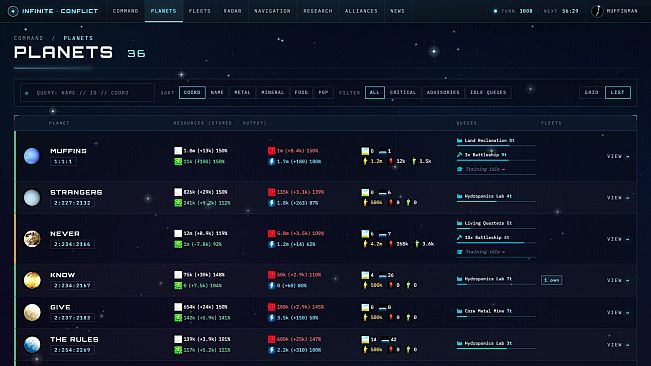Viewport: 651px width, 366px height.
Task: Click the green food icon in Know row
Action: click(178, 285)
